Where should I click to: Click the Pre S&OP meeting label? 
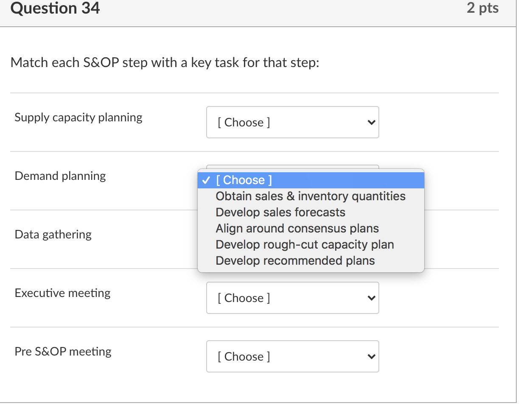(x=63, y=352)
